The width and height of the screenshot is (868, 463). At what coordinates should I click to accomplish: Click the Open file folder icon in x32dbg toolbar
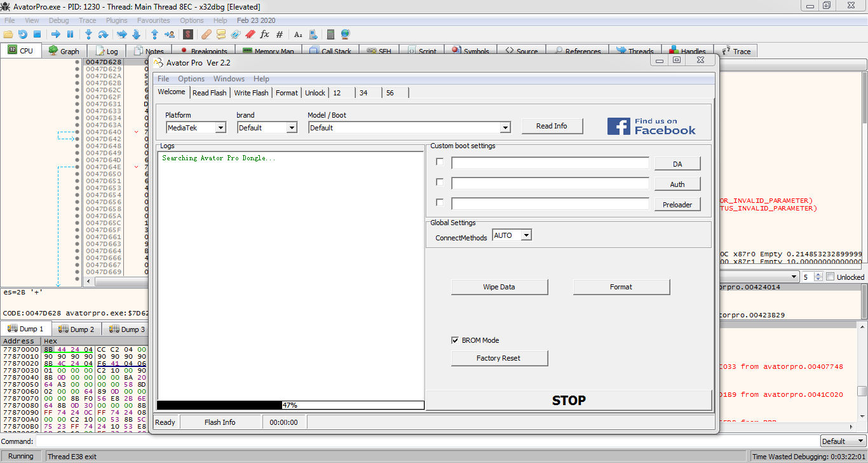(x=8, y=34)
